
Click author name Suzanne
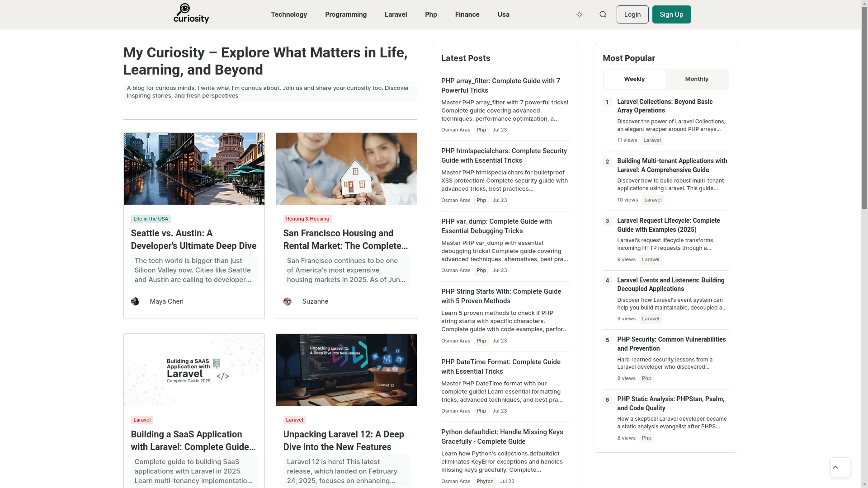pos(315,301)
